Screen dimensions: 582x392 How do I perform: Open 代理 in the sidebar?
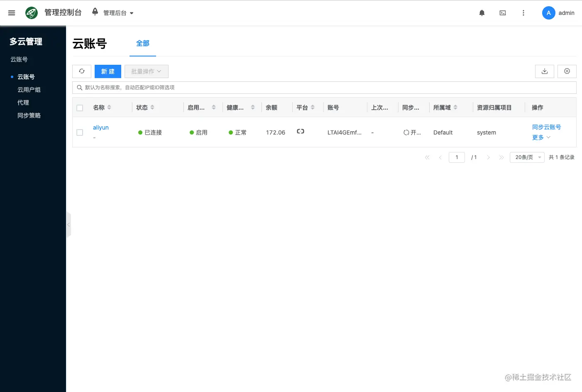[x=23, y=103]
